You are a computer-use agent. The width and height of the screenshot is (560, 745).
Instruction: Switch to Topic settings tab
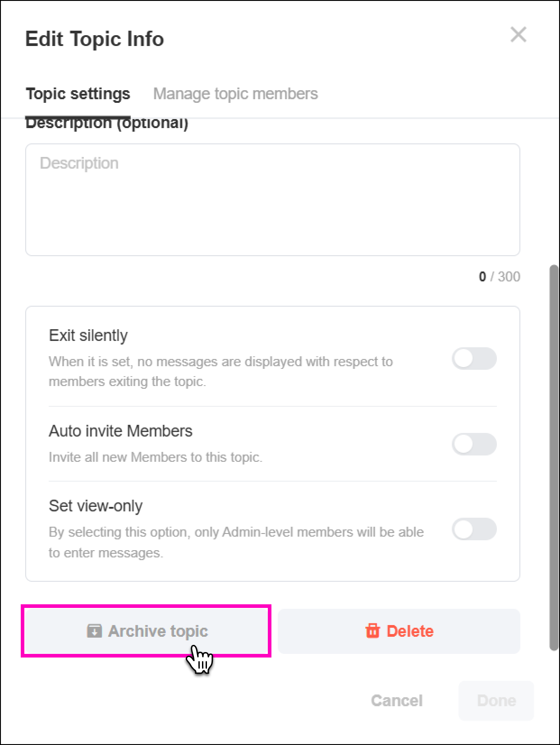tap(78, 94)
